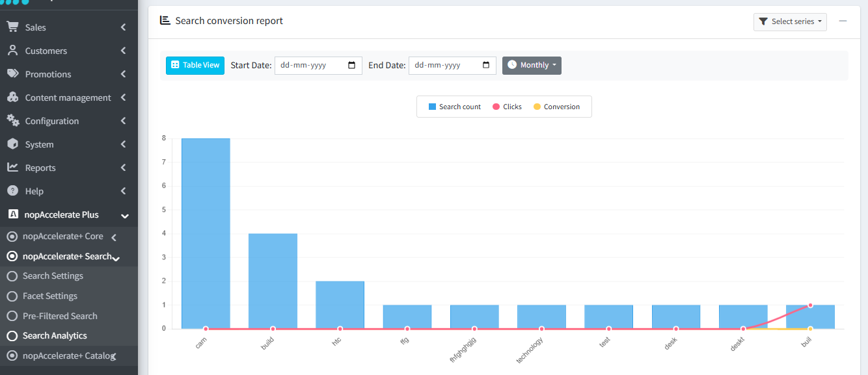Open Facet Settings menu item
This screenshot has width=868, height=375.
[50, 296]
